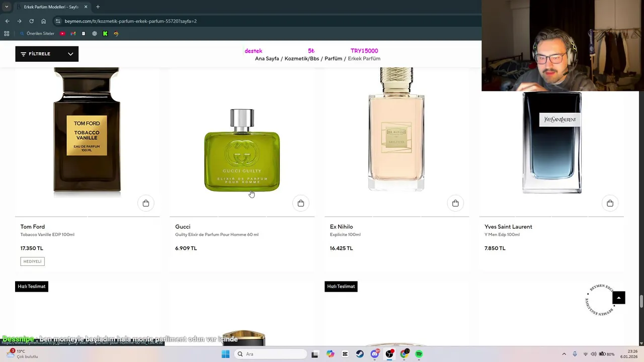Click price 16.425 TL

(x=341, y=248)
